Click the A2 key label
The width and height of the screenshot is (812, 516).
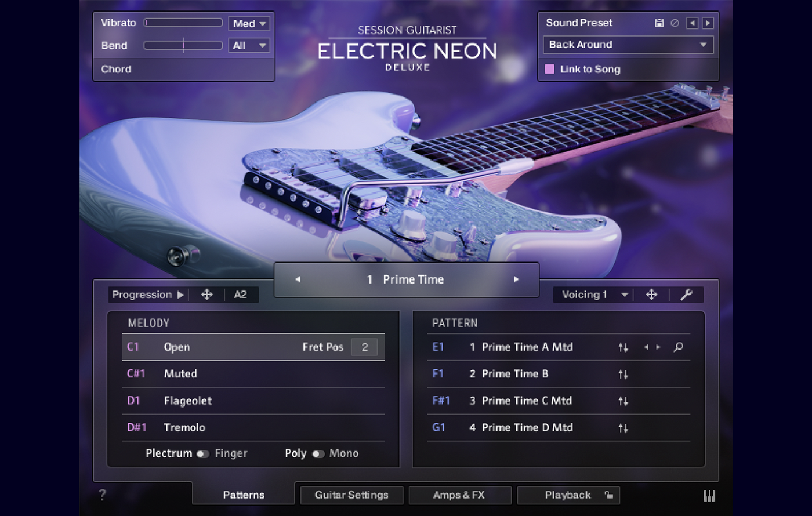click(241, 295)
